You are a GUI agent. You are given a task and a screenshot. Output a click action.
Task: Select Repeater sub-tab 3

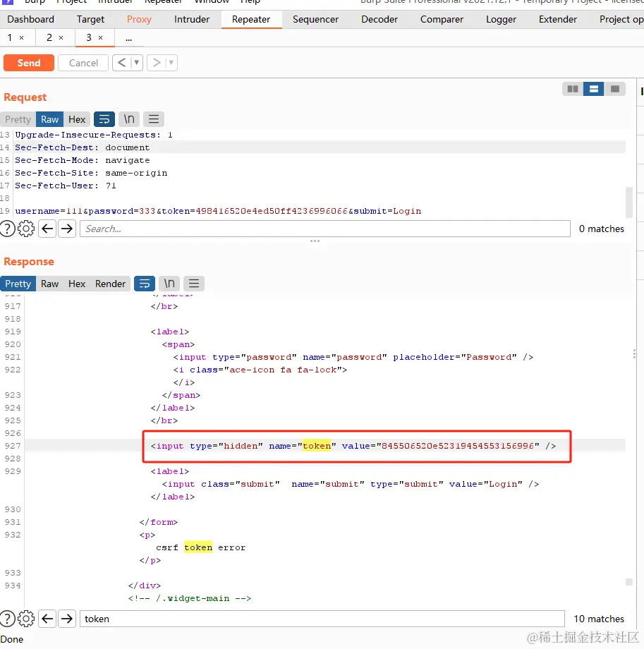click(x=89, y=37)
